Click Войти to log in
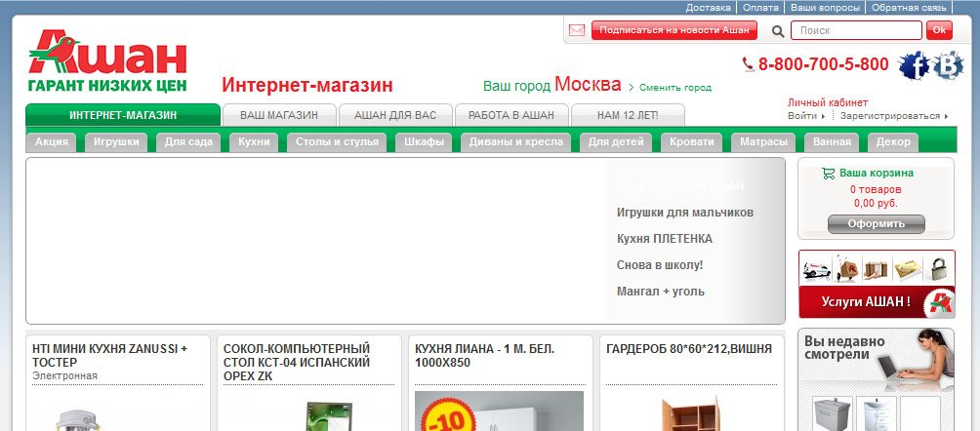The width and height of the screenshot is (980, 431). click(802, 116)
